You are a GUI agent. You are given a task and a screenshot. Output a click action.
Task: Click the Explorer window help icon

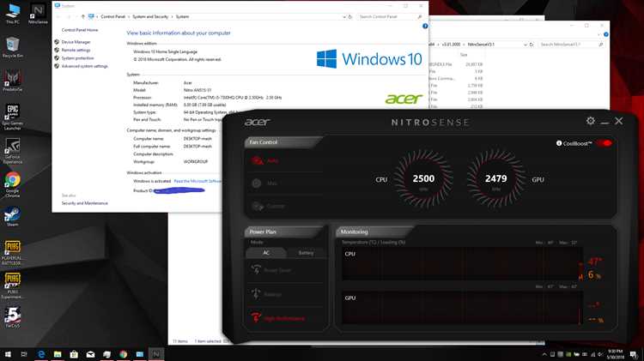pos(606,34)
